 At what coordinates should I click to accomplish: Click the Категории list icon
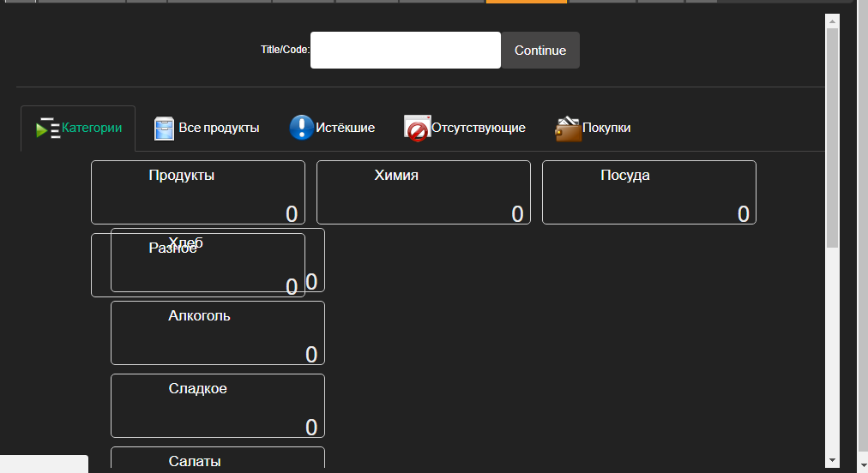pos(48,128)
